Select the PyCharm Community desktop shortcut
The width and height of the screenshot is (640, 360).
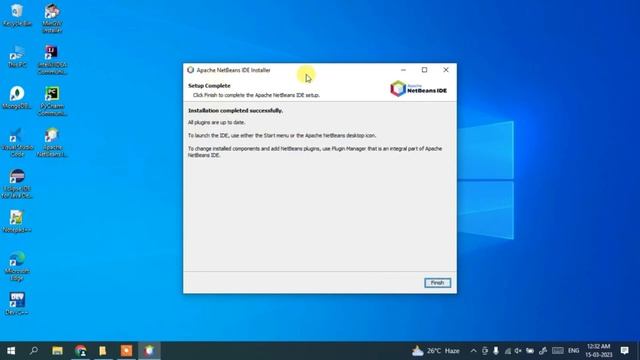coord(52,101)
